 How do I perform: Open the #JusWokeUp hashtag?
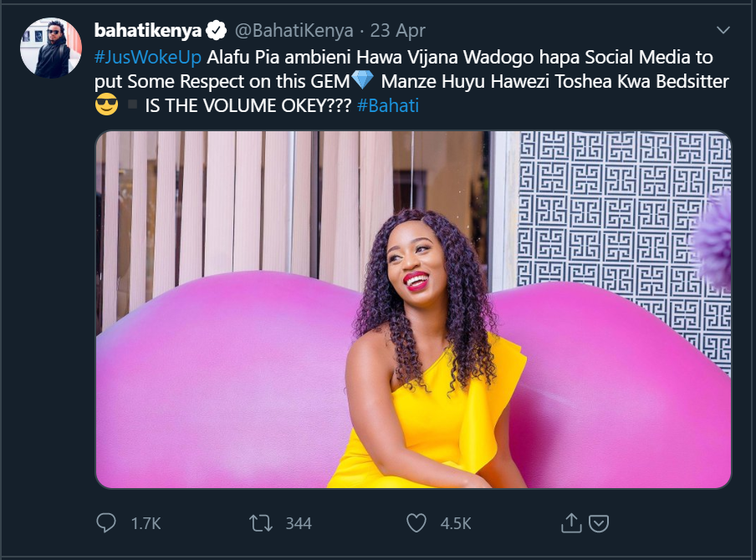click(148, 58)
